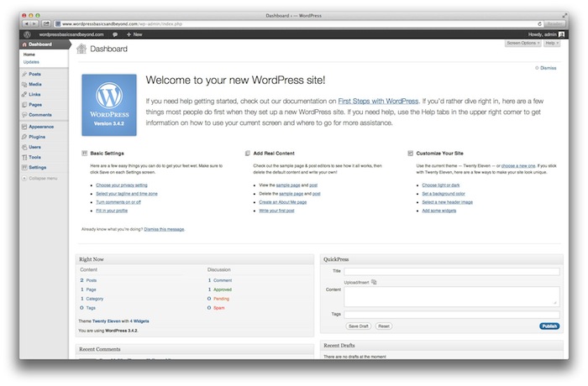
Task: Select Updates submenu item
Action: click(31, 62)
